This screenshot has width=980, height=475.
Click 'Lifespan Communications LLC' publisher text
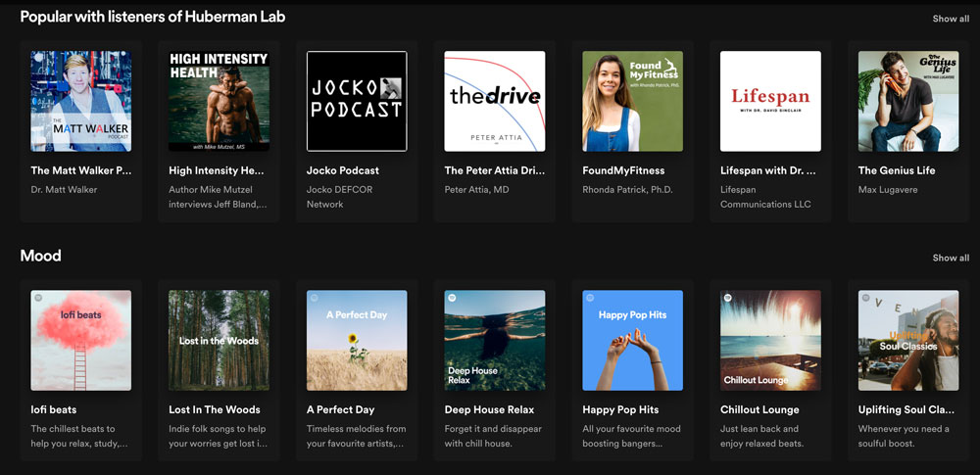(x=765, y=197)
